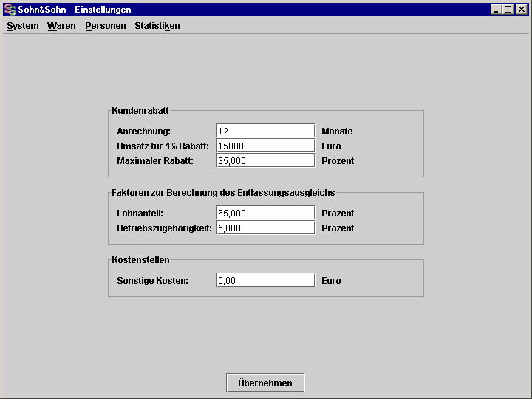This screenshot has height=399, width=532.
Task: Click the Monate unit label
Action: [x=337, y=132]
